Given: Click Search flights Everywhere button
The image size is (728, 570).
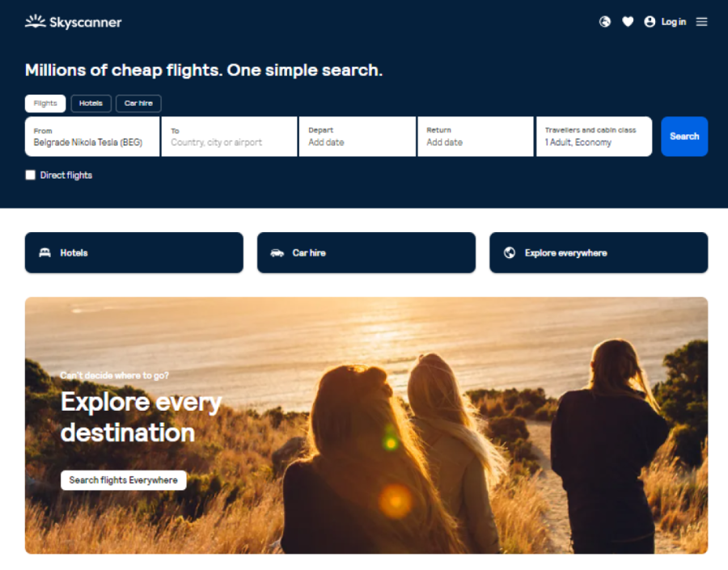Looking at the screenshot, I should coord(124,480).
